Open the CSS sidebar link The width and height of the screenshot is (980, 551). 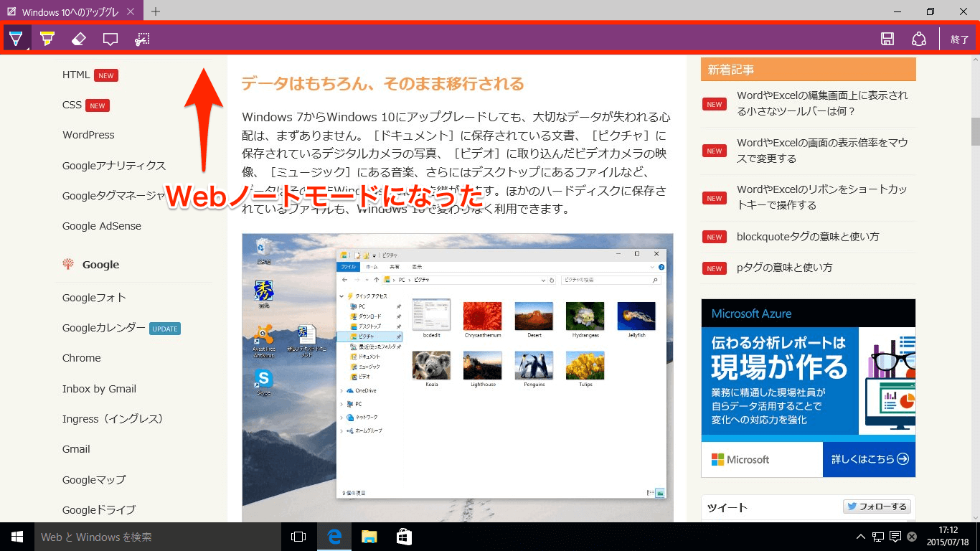tap(72, 105)
